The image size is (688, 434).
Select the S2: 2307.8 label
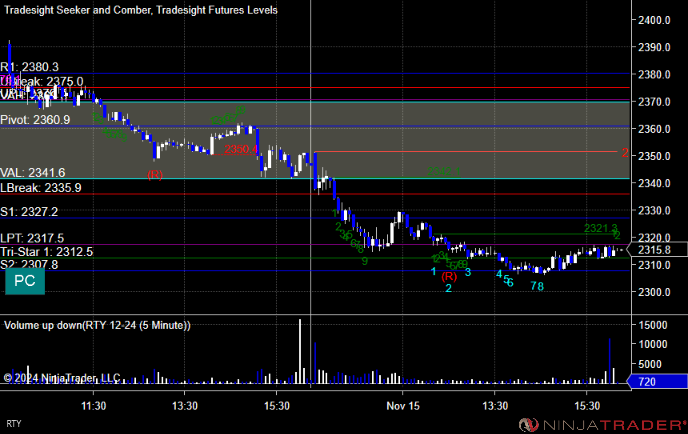pos(29,264)
